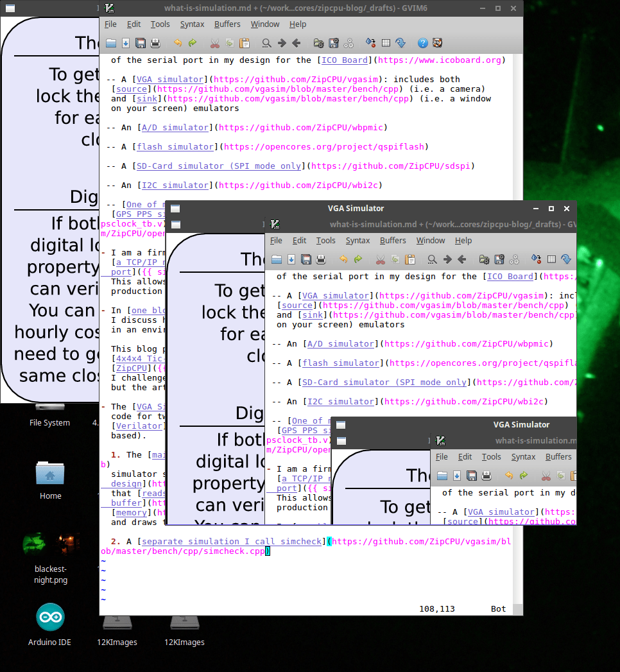This screenshot has width=620, height=672.
Task: Open the Buffers menu in the top GVIM6 window
Action: pos(227,24)
